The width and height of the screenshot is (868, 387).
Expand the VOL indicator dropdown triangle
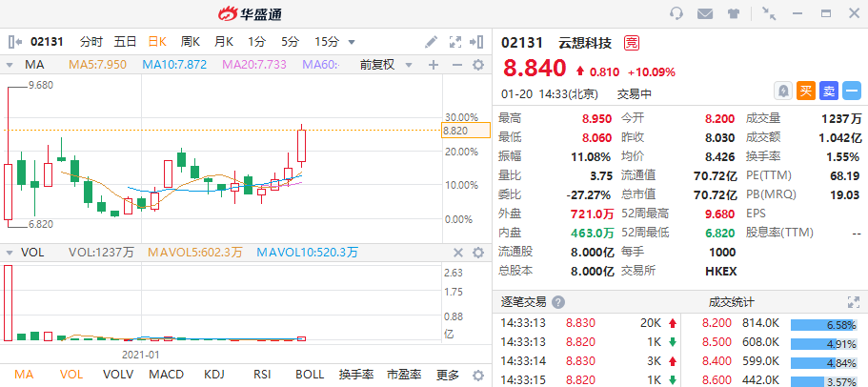(x=10, y=253)
